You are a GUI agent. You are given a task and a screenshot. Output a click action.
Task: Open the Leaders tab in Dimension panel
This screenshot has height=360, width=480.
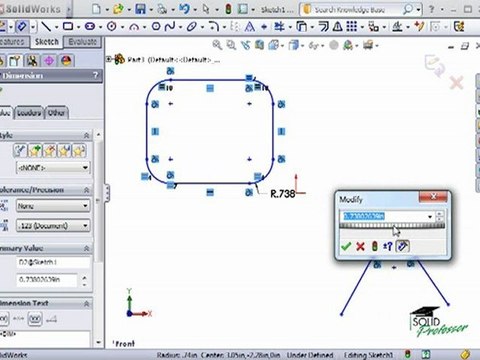(29, 113)
